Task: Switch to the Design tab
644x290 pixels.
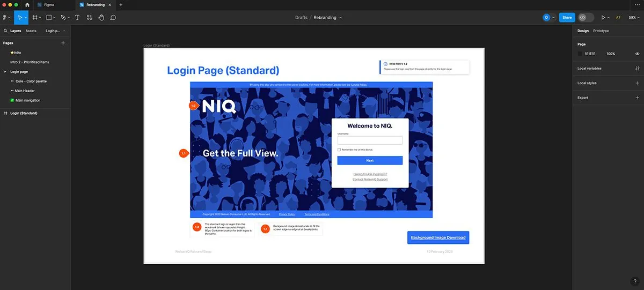Action: tap(583, 31)
